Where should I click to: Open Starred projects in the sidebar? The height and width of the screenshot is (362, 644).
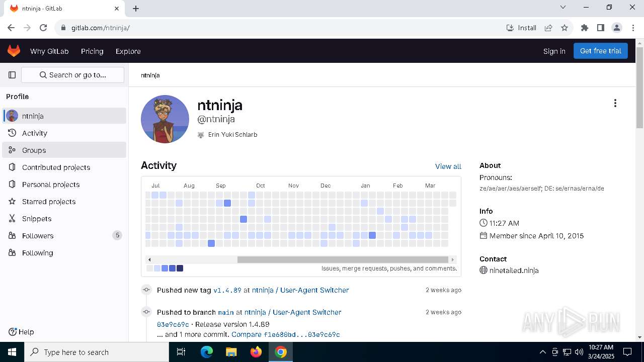pos(64,201)
